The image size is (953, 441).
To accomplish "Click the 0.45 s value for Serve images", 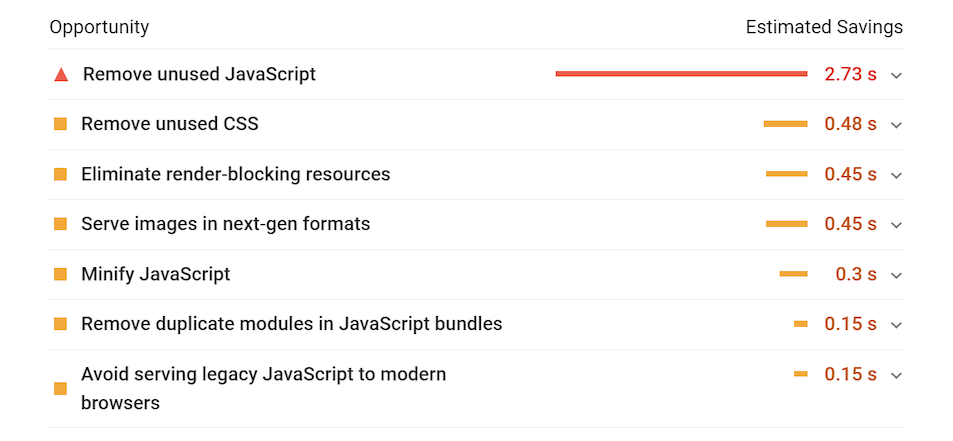I will click(x=850, y=224).
